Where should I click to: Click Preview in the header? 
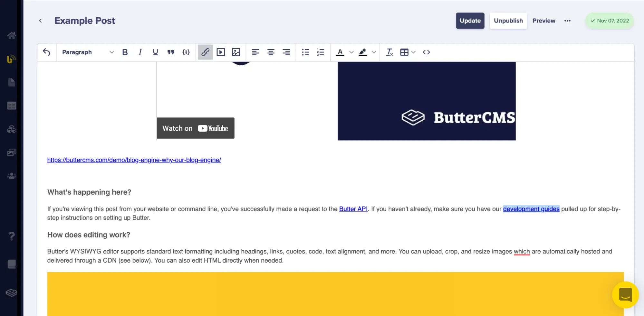click(x=544, y=21)
